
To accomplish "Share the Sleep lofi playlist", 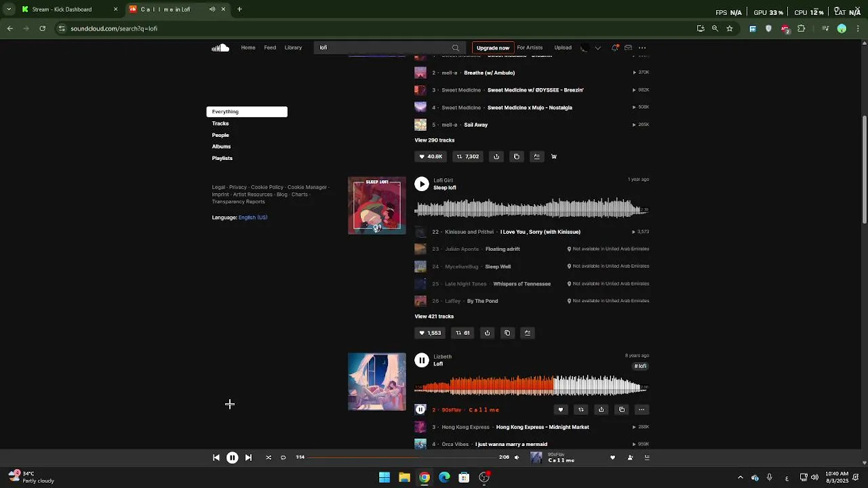I will click(x=487, y=333).
